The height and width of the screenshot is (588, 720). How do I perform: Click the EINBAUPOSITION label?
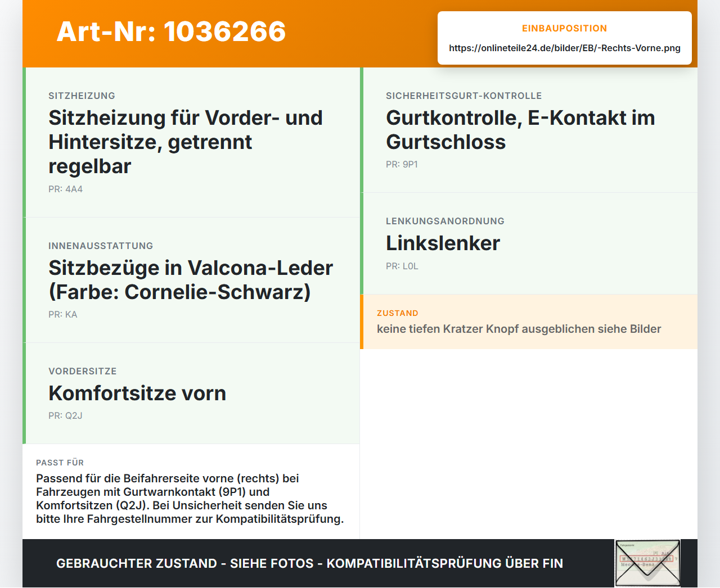[x=565, y=28]
